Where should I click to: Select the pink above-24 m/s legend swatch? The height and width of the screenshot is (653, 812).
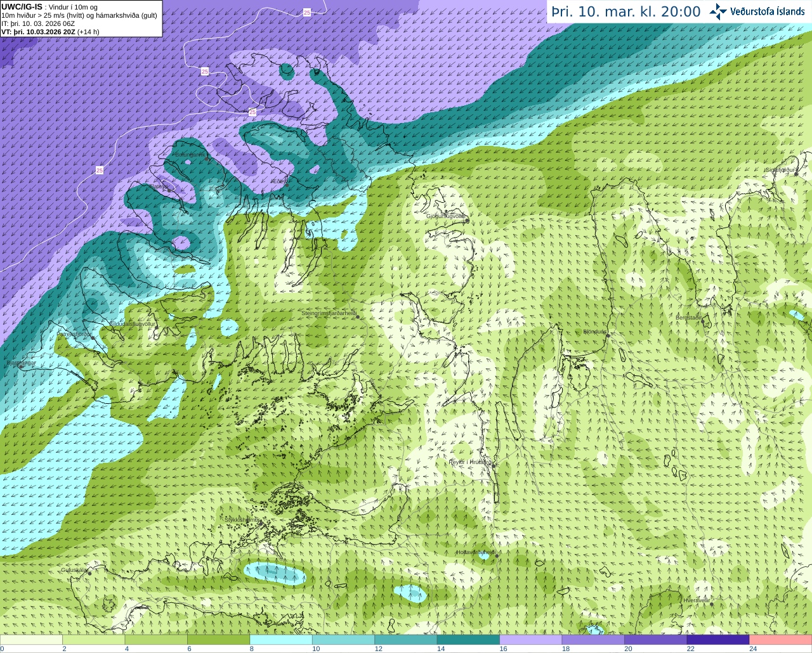click(x=780, y=640)
